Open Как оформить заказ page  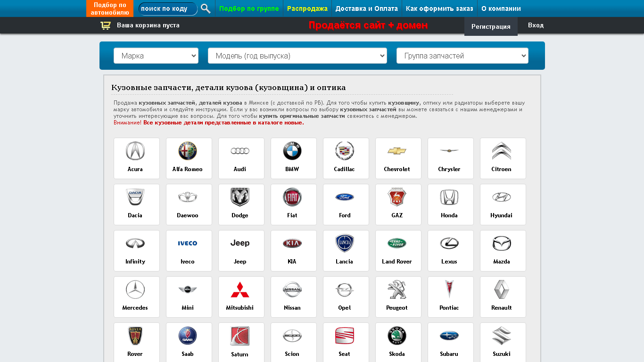439,8
